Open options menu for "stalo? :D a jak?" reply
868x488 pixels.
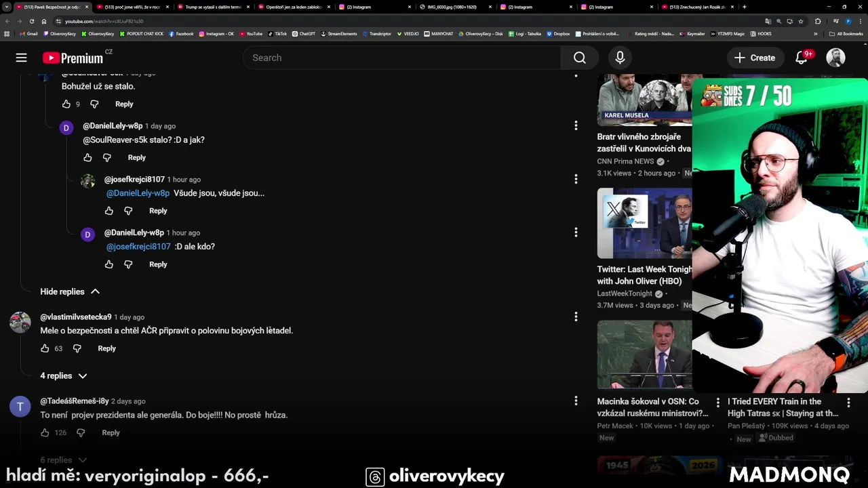pyautogui.click(x=576, y=125)
